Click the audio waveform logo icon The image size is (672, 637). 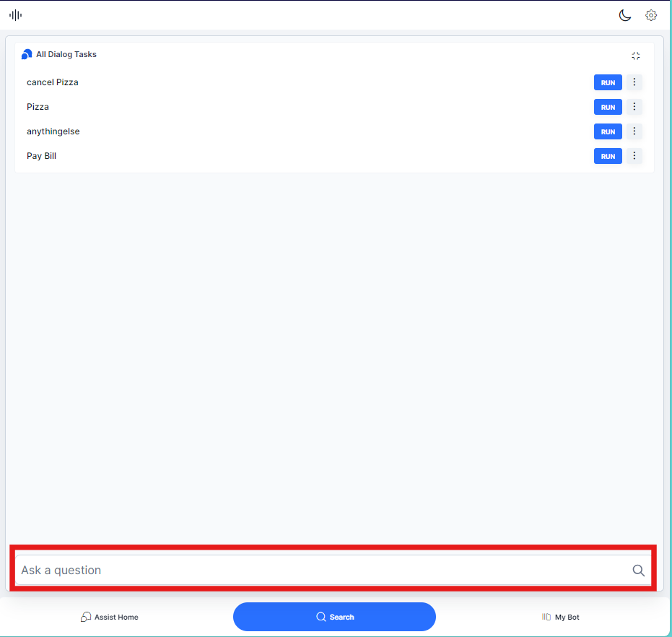[15, 15]
